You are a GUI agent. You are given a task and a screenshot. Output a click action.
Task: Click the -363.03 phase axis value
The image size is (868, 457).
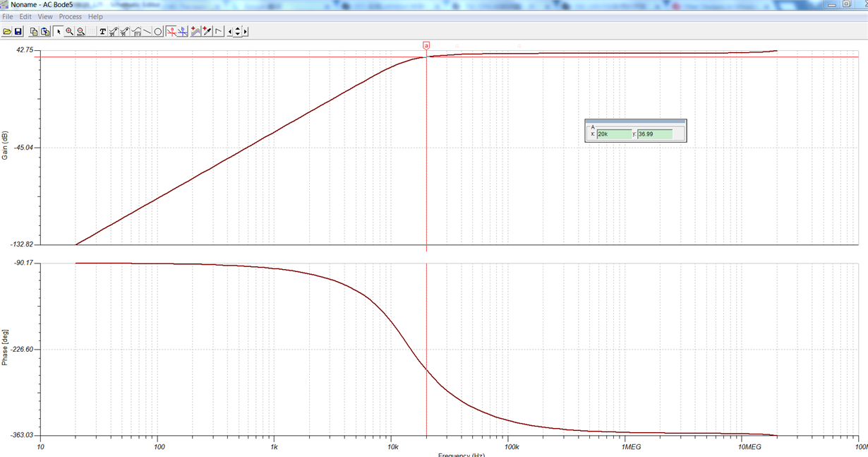(23, 435)
